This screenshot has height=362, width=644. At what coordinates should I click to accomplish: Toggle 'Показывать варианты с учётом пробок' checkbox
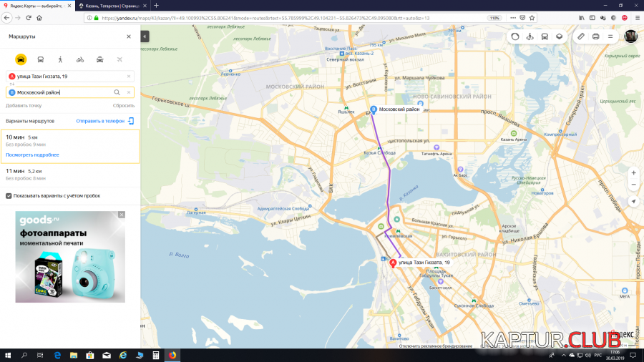coord(9,195)
